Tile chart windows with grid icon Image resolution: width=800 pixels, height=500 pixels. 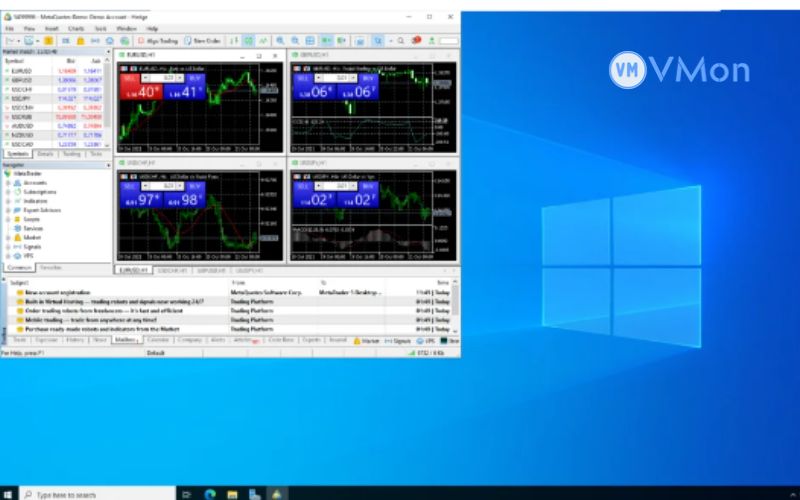[310, 41]
